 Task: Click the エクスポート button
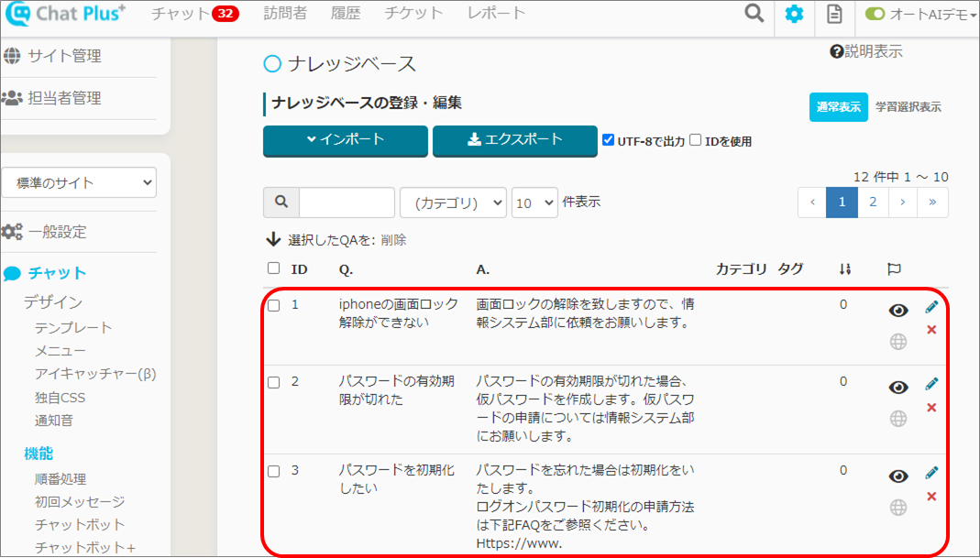click(514, 140)
